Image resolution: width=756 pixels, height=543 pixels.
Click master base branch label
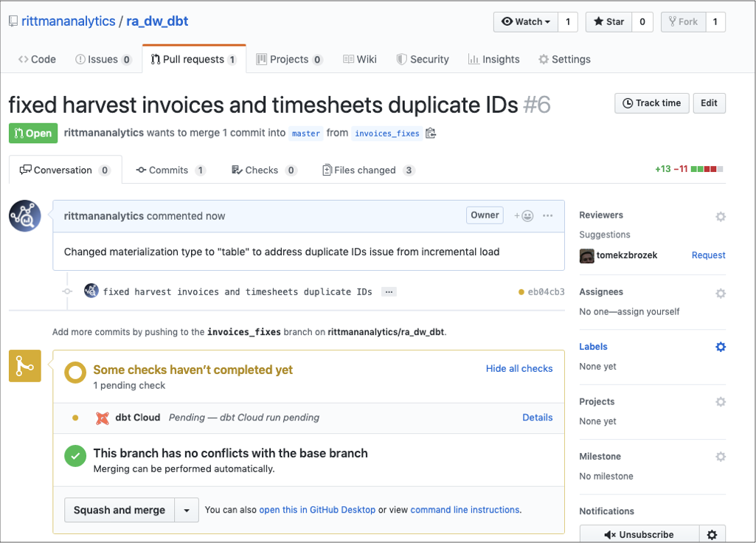point(306,134)
